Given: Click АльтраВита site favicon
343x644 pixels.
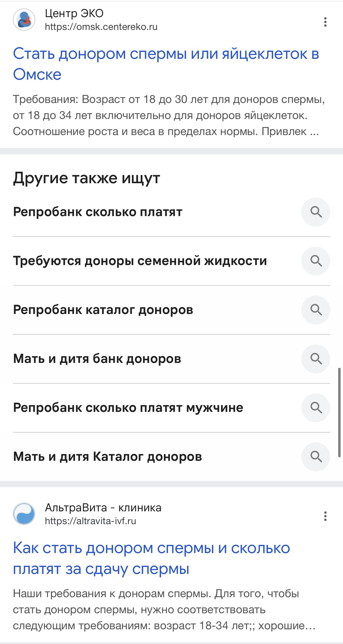Looking at the screenshot, I should pos(24,514).
